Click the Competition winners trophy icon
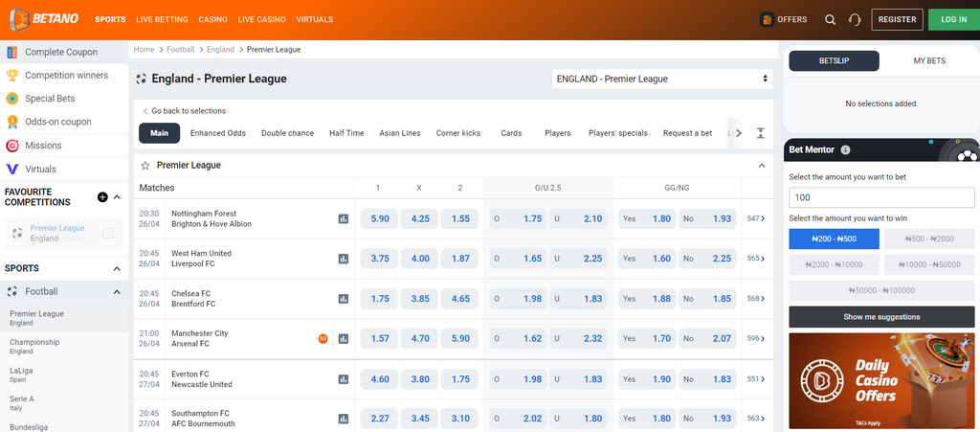980x432 pixels. click(11, 75)
